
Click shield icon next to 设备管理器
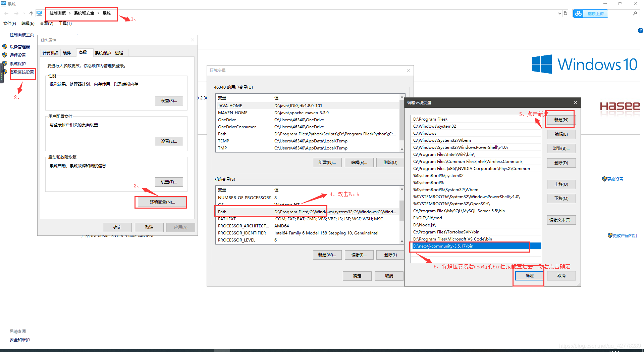tap(5, 47)
